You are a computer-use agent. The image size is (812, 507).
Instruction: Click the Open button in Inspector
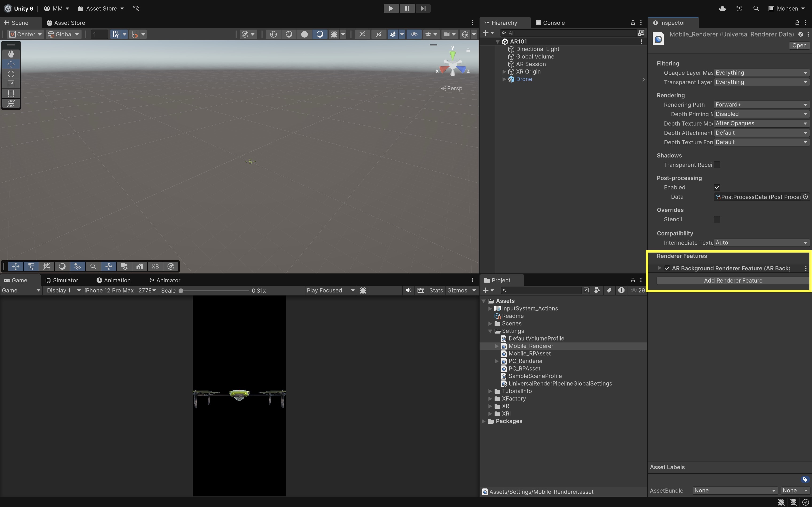pyautogui.click(x=799, y=46)
